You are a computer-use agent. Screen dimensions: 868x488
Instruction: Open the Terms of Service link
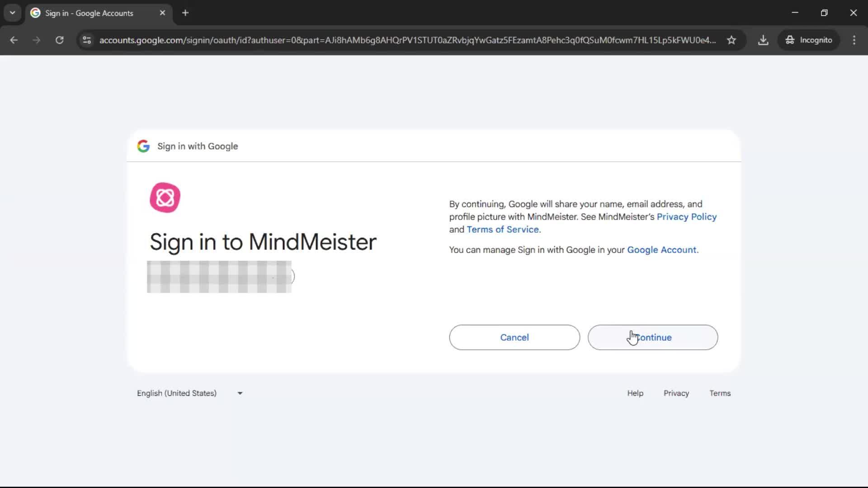pos(503,230)
